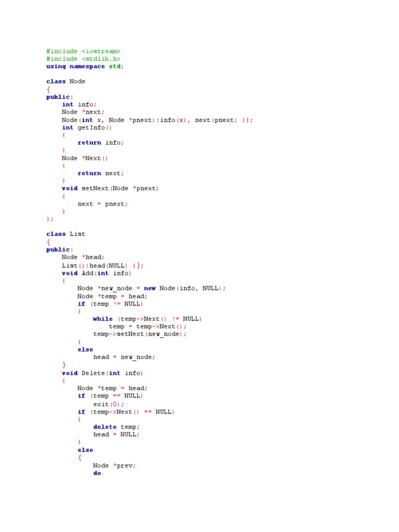The image size is (399, 532).
Task: Click 'if (temp != NULL)' line
Action: 110,304
